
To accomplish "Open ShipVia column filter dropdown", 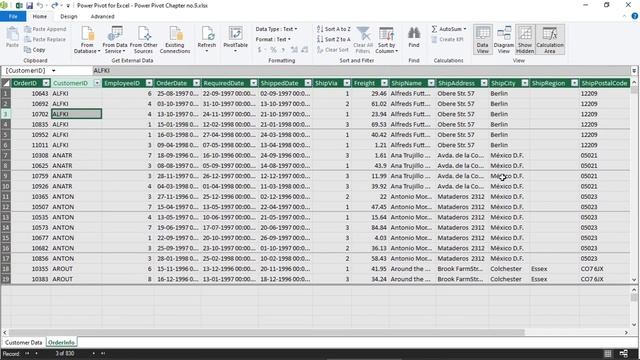I will click(x=347, y=83).
